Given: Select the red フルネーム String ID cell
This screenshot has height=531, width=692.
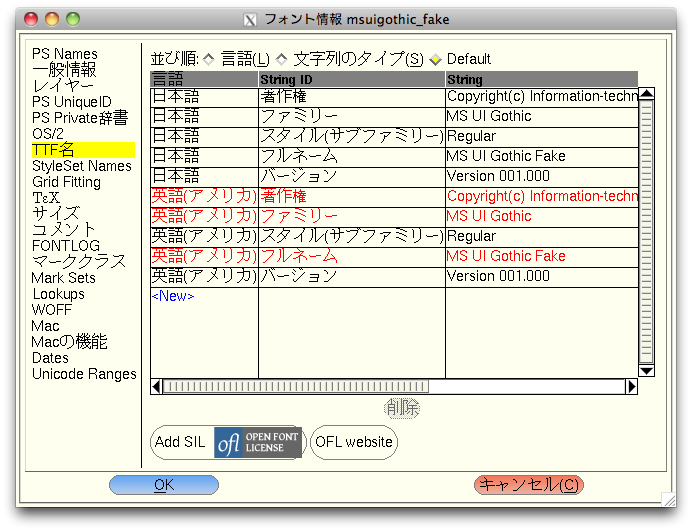Looking at the screenshot, I should tap(352, 256).
